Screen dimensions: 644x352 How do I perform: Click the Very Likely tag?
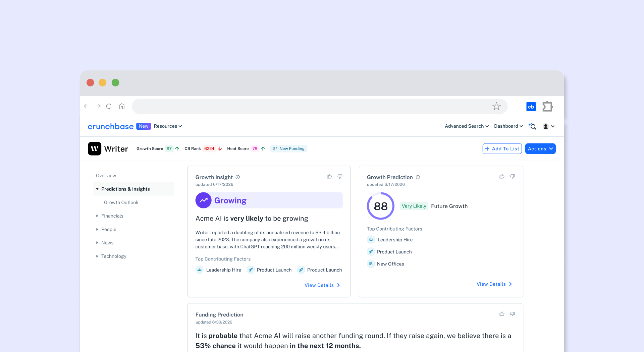point(414,206)
